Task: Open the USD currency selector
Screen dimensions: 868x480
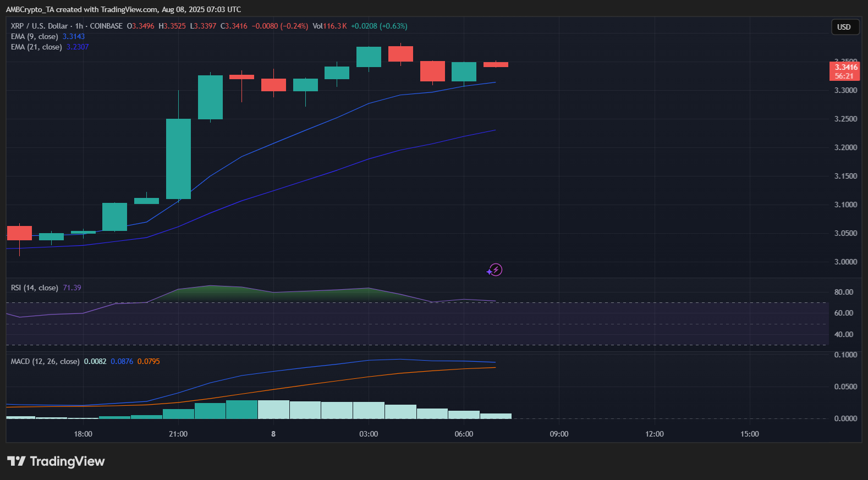Action: 844,27
